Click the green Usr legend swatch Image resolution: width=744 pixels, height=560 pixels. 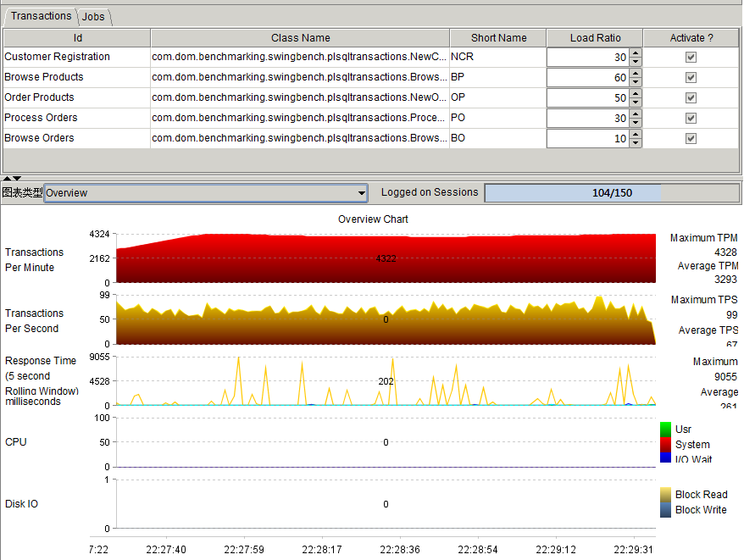tap(665, 429)
